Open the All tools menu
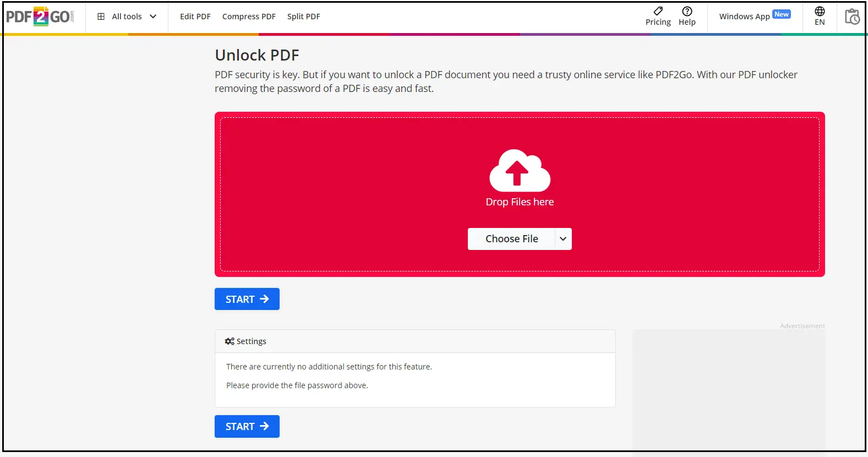 tap(127, 17)
